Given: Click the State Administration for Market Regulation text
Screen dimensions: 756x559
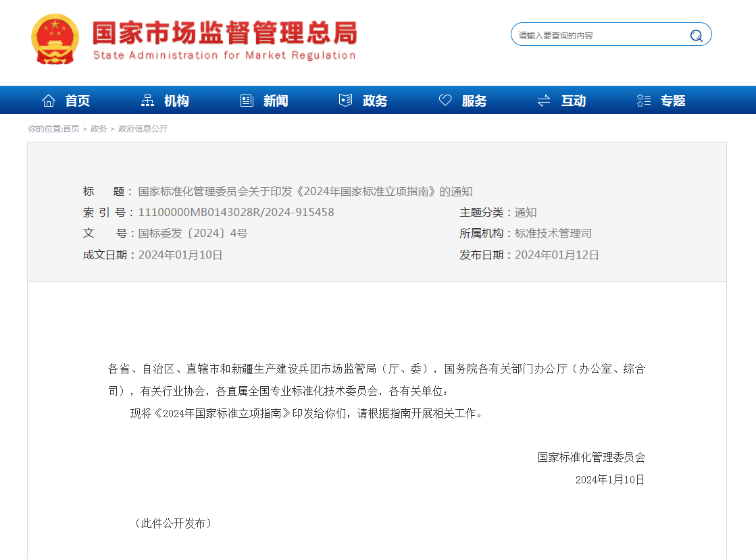Looking at the screenshot, I should click(x=224, y=55).
